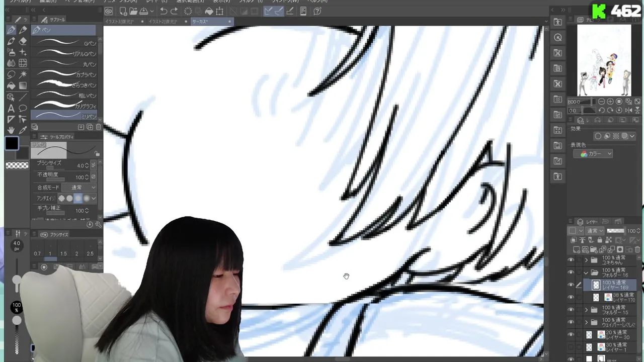Click the Undo arrow in the command bar

click(x=164, y=11)
